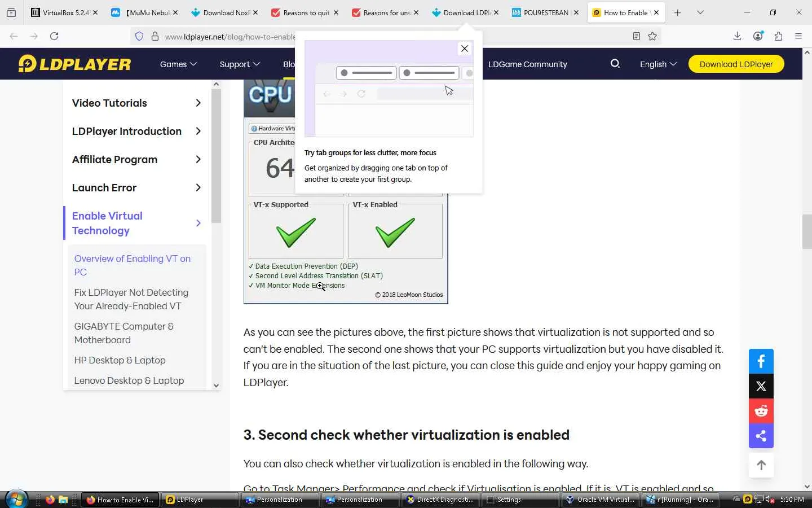Open Overview of Enabling VT on PC
Viewport: 812px width, 508px height.
coord(133,265)
